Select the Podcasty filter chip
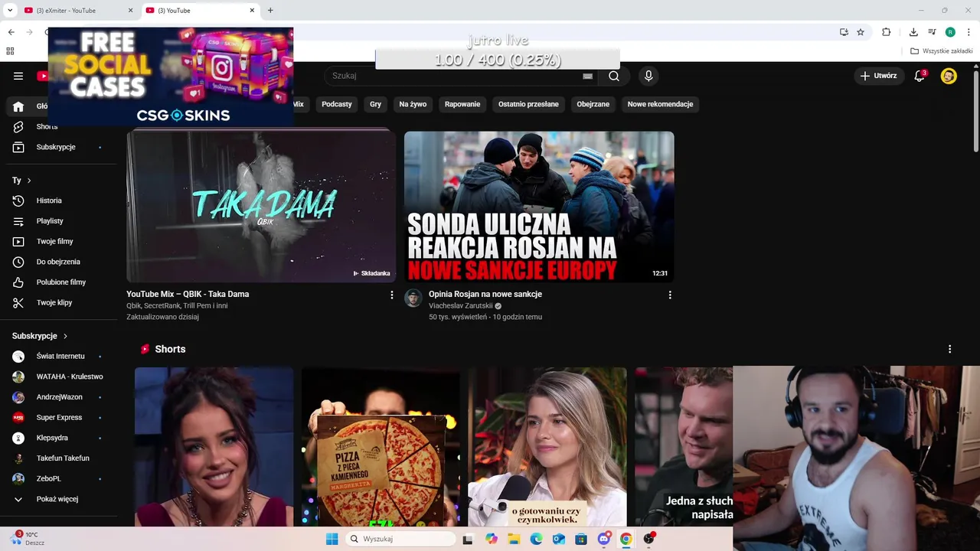 pyautogui.click(x=337, y=104)
